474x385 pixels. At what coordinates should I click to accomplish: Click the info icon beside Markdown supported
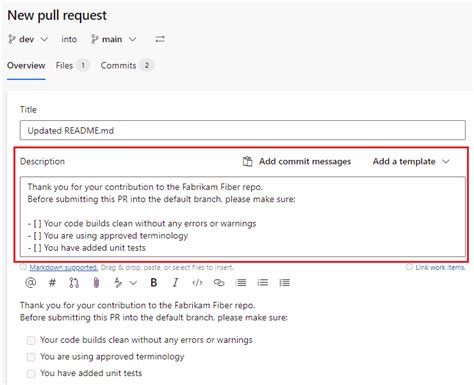(23, 267)
